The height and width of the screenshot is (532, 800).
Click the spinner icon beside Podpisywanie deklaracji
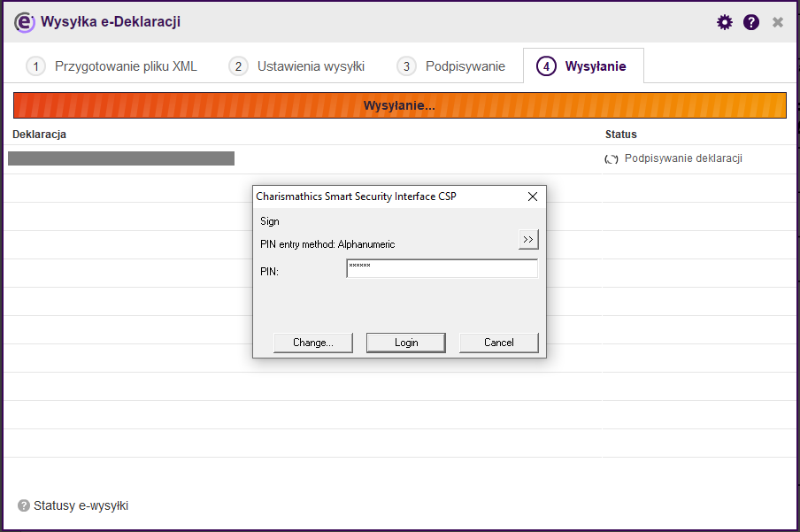coord(612,158)
